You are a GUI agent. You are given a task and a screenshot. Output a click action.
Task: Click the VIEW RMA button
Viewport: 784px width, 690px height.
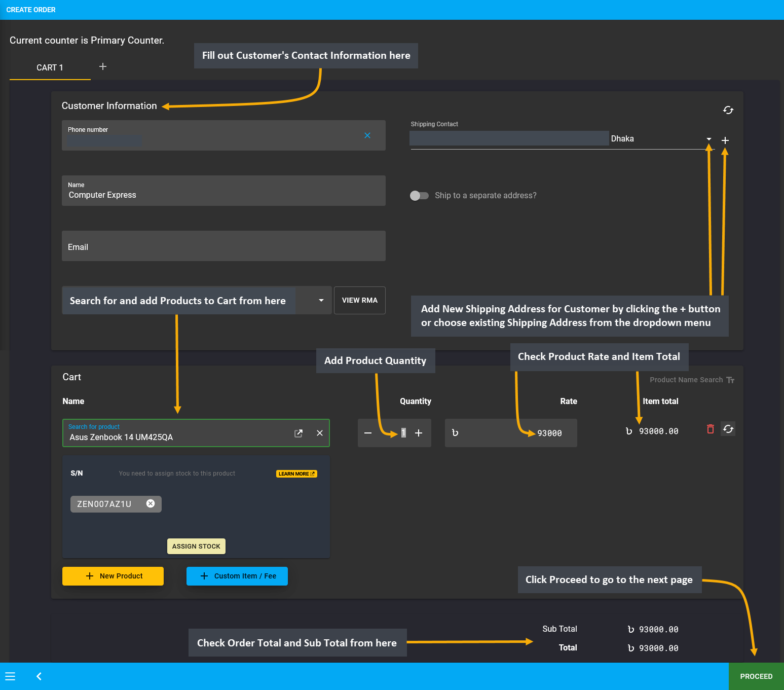pyautogui.click(x=360, y=300)
